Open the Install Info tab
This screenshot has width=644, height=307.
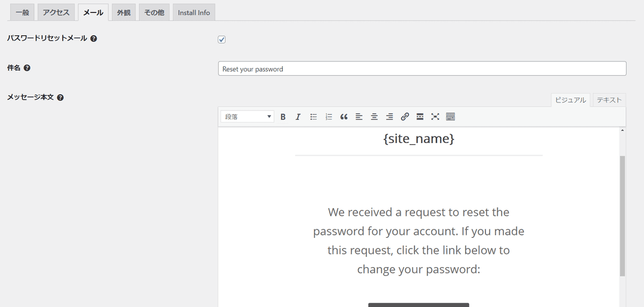click(x=194, y=13)
